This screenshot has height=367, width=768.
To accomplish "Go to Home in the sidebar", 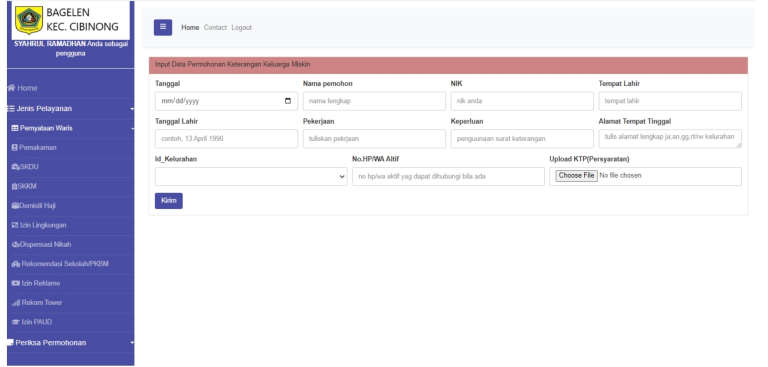I will pyautogui.click(x=71, y=88).
